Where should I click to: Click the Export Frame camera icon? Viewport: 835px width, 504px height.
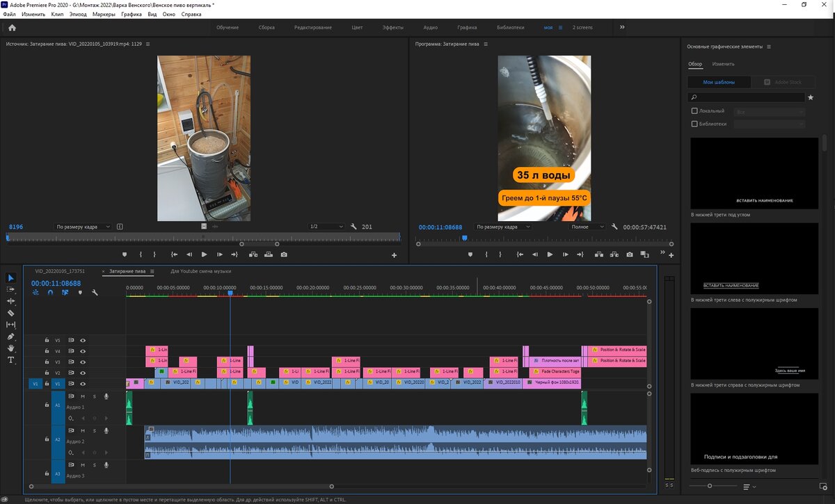tap(629, 254)
